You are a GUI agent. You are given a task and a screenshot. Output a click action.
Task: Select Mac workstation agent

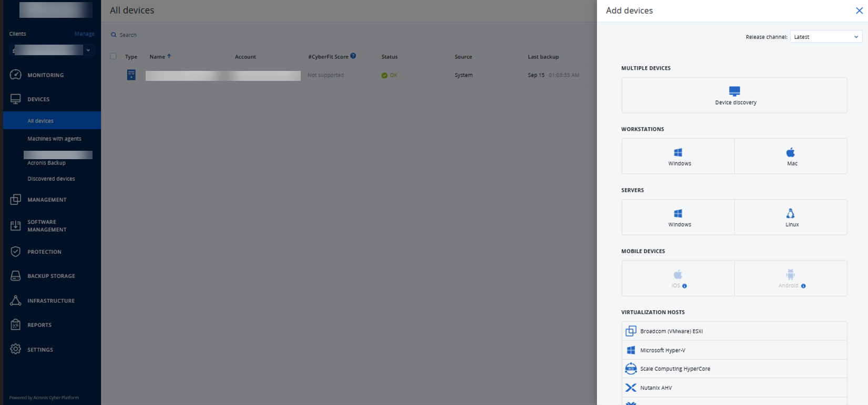coord(791,156)
